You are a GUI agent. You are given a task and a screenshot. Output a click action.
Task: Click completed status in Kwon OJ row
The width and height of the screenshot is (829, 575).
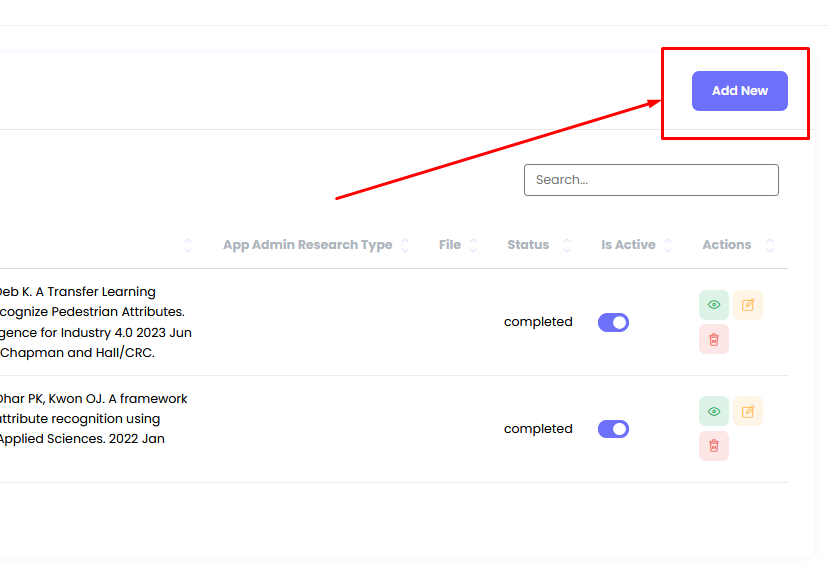tap(538, 429)
